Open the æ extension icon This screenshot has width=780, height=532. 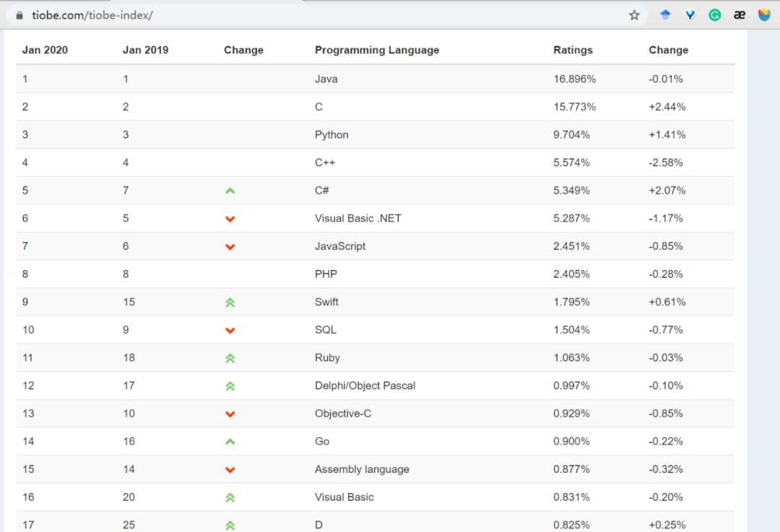[740, 15]
